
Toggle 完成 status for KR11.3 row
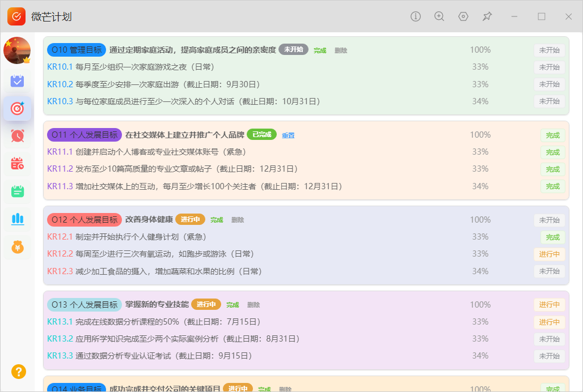[x=552, y=186]
